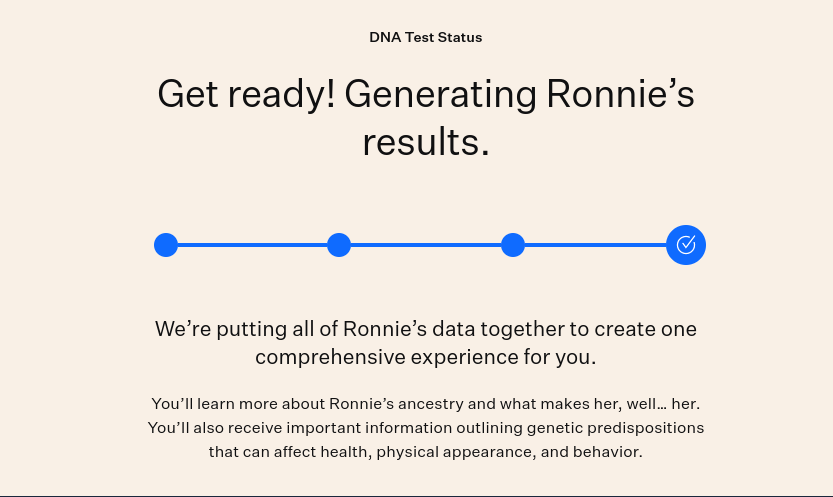Screen dimensions: 833x497
Task: Click the "Get ready!" heading text
Action: (246, 95)
